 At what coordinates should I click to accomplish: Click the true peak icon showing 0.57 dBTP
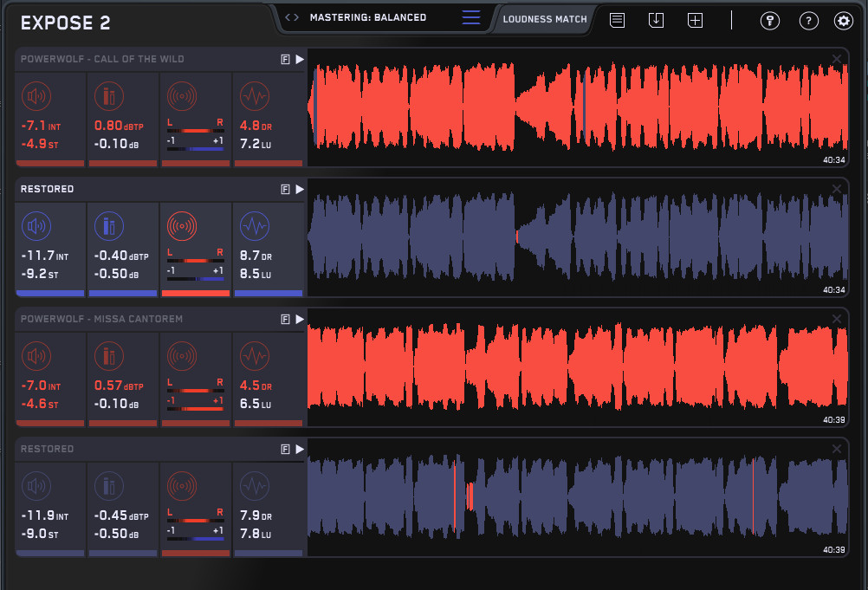coord(109,356)
